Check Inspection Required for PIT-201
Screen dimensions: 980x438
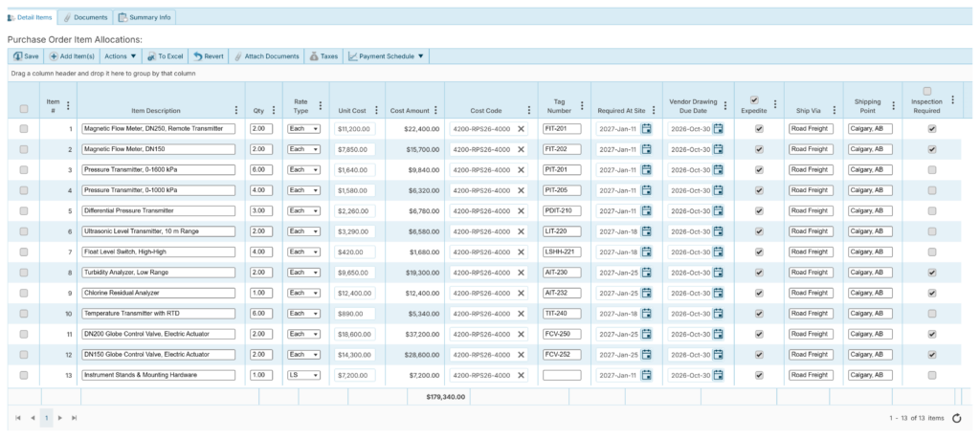point(932,170)
